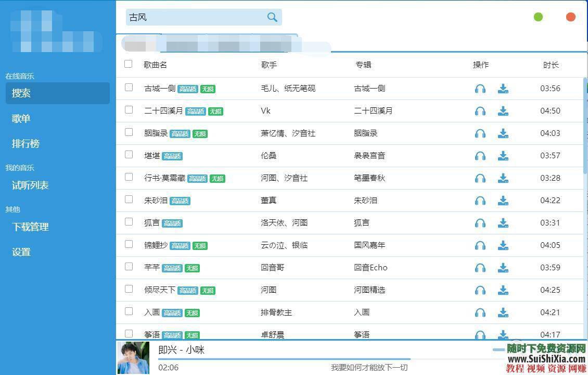Click the search magnifier icon
Image resolution: width=588 pixels, height=375 pixels.
point(272,17)
